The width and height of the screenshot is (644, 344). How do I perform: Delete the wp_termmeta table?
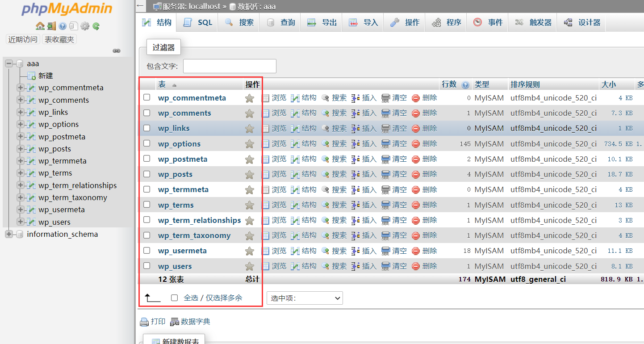point(430,189)
